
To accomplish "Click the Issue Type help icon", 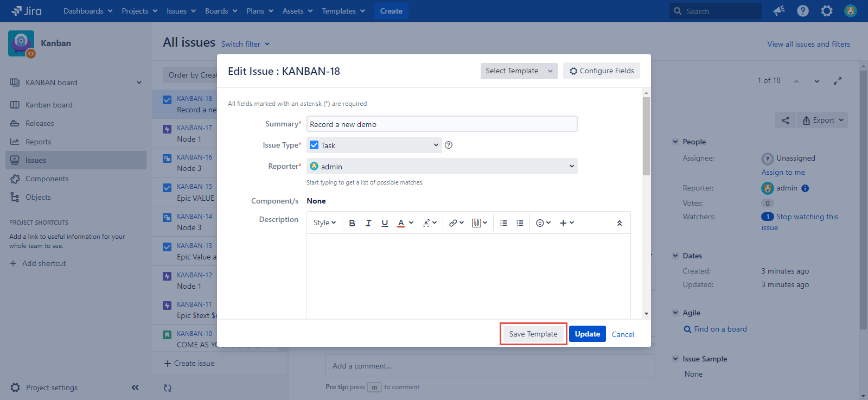I will (x=449, y=145).
